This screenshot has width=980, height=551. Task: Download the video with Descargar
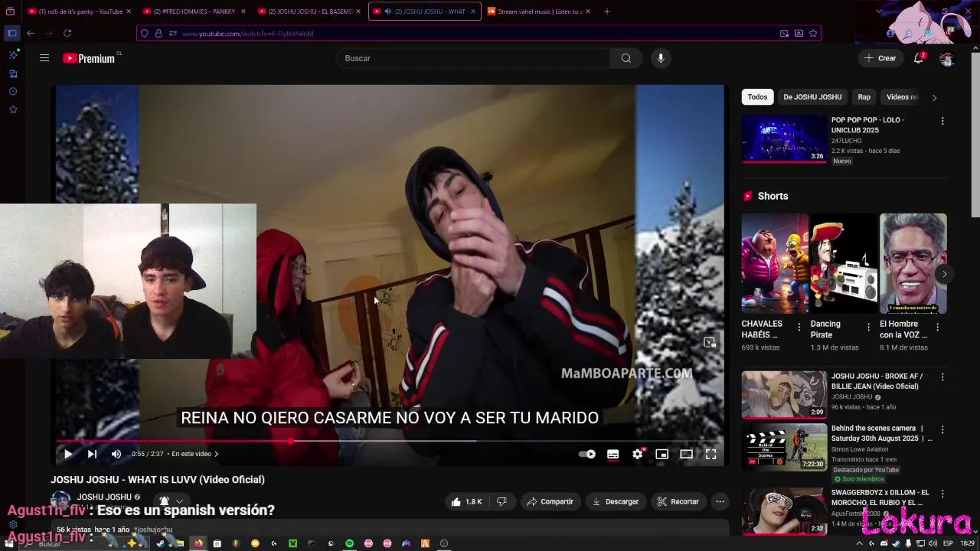[616, 501]
